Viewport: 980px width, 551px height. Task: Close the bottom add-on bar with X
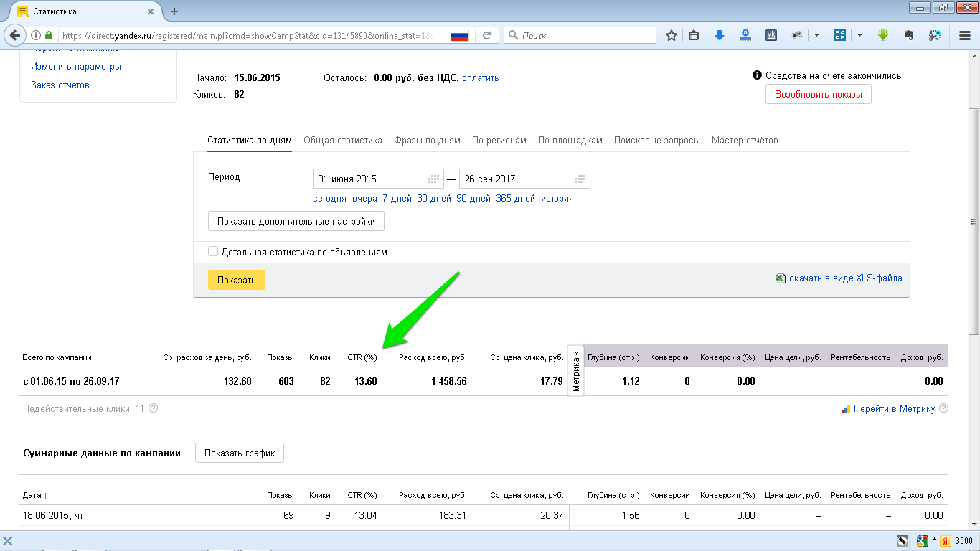coord(8,541)
